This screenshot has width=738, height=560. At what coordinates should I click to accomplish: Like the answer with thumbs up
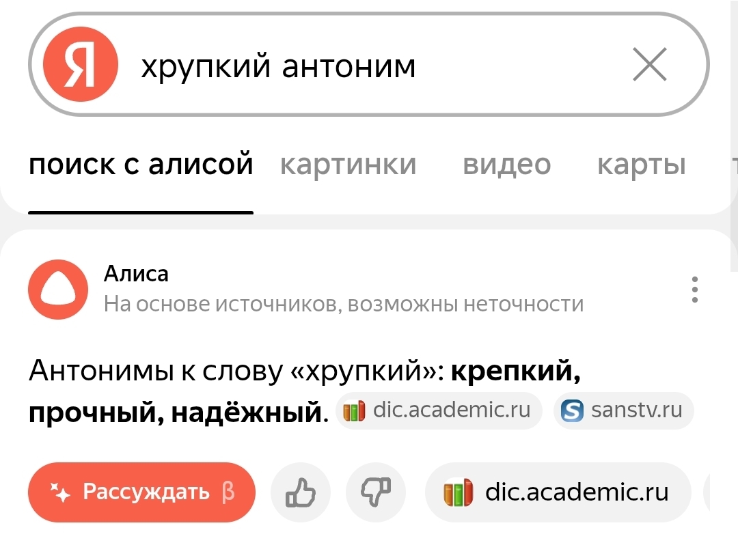301,492
